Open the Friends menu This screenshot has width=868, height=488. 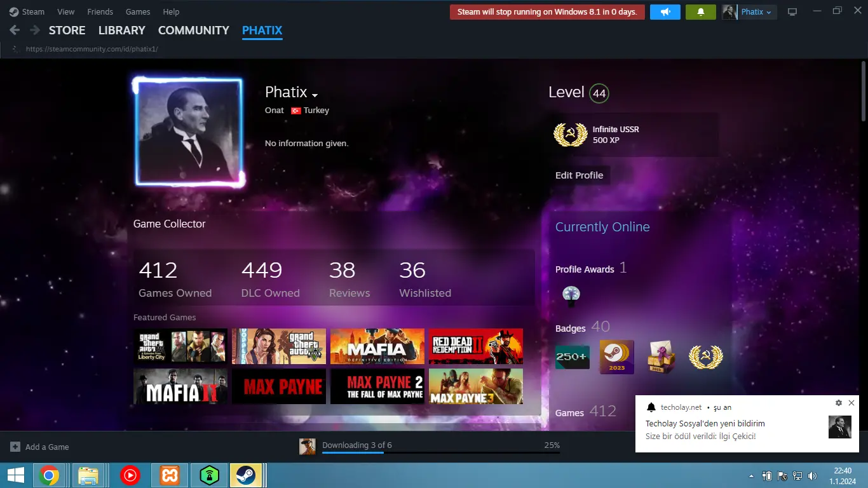coord(100,11)
